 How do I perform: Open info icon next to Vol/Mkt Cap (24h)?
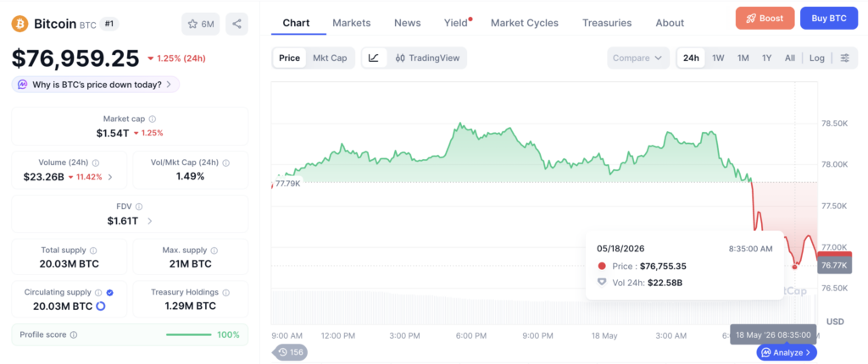(225, 163)
